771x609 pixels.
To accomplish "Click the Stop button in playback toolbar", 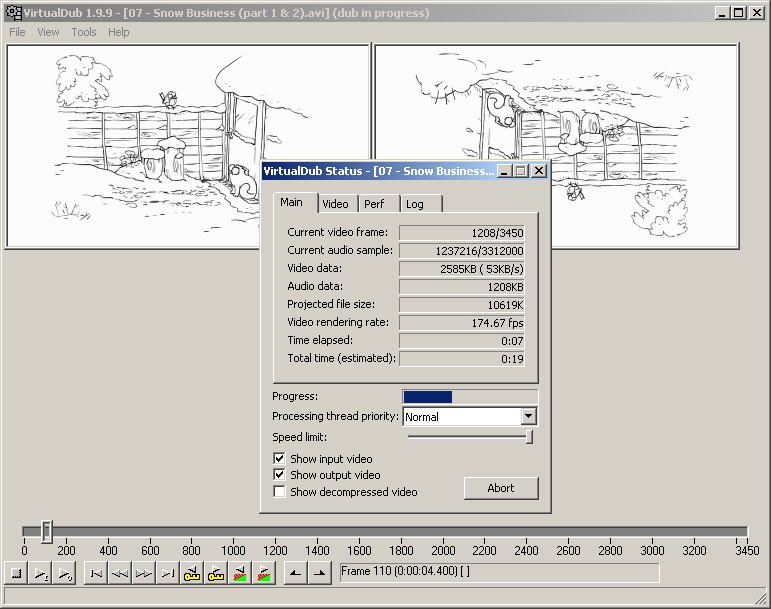I will tap(16, 573).
